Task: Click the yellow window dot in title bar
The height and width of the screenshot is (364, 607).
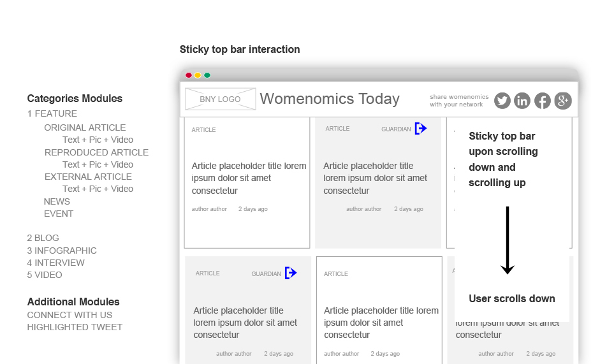Action: pyautogui.click(x=198, y=75)
